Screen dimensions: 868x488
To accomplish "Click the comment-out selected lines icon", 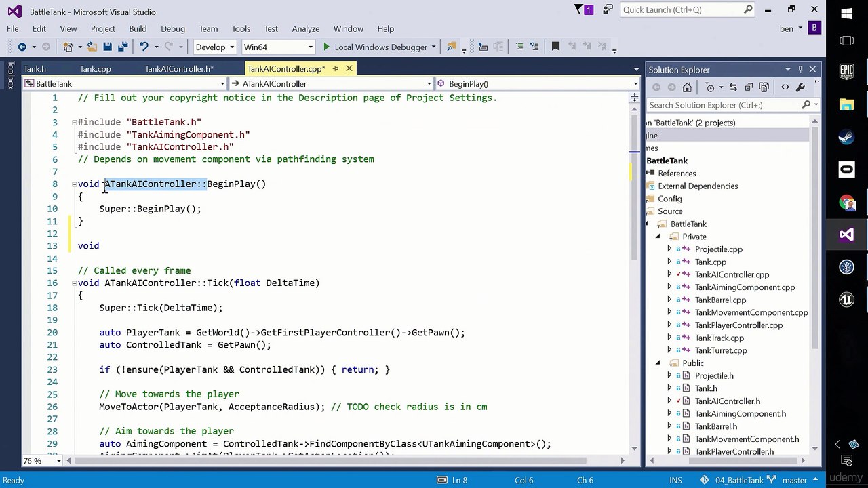I will click(519, 47).
